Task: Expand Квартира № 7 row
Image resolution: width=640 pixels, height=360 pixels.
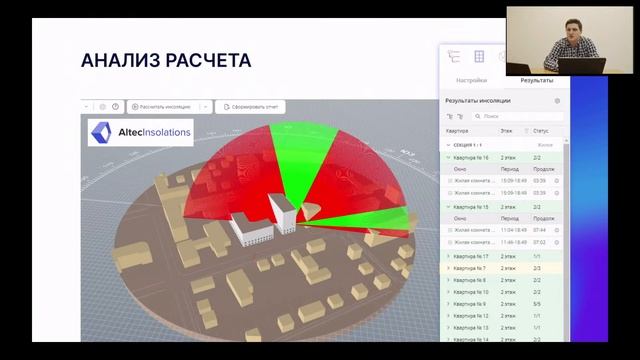Action: coord(448,268)
